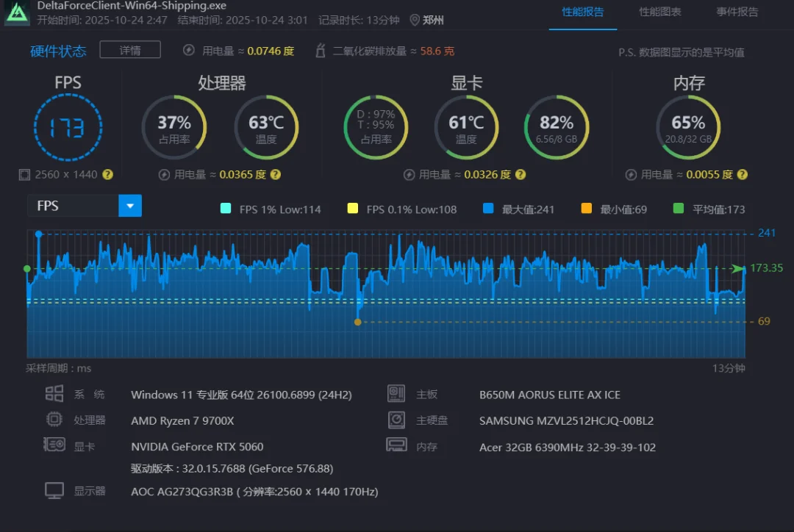Viewport: 794px width, 532px height.
Task: Click the green 平均值 color swatch
Action: (679, 209)
